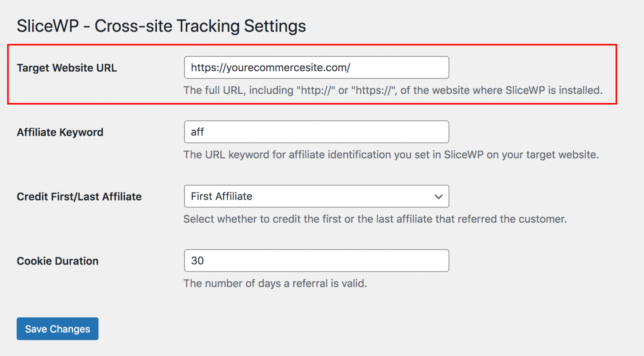Click the chevron arrow in the First Affiliate select
This screenshot has height=356, width=644.
coord(439,197)
